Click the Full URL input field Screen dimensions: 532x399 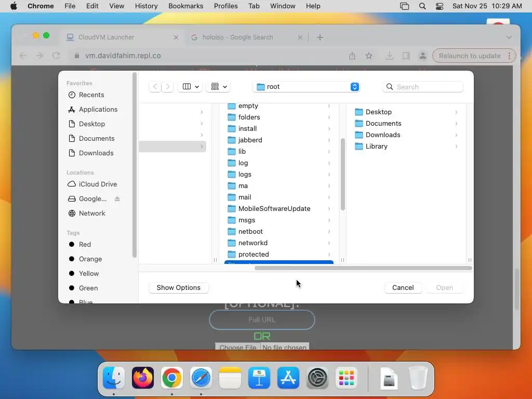click(x=262, y=320)
